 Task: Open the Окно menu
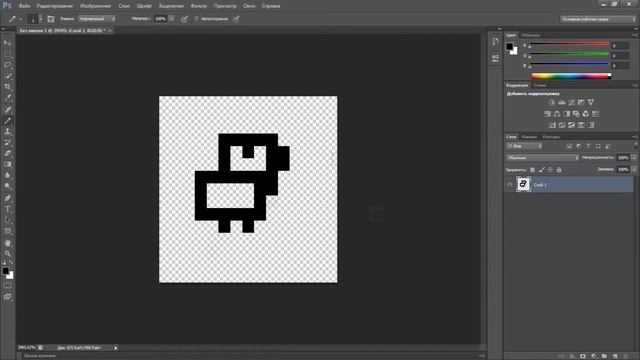[x=249, y=6]
